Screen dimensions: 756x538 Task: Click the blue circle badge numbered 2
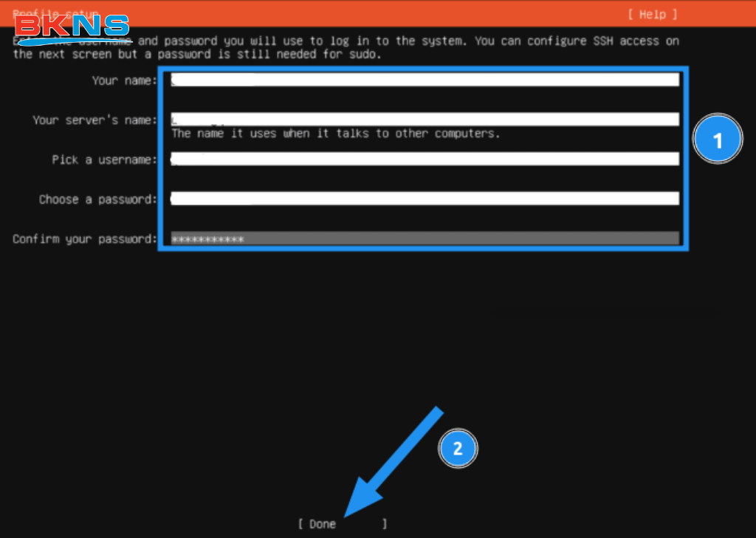tap(458, 448)
